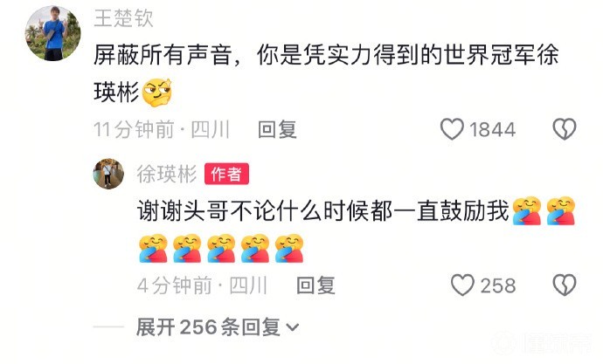Dislike 徐瑛彬's reply using broken heart icon
This screenshot has width=603, height=364.
tap(565, 285)
